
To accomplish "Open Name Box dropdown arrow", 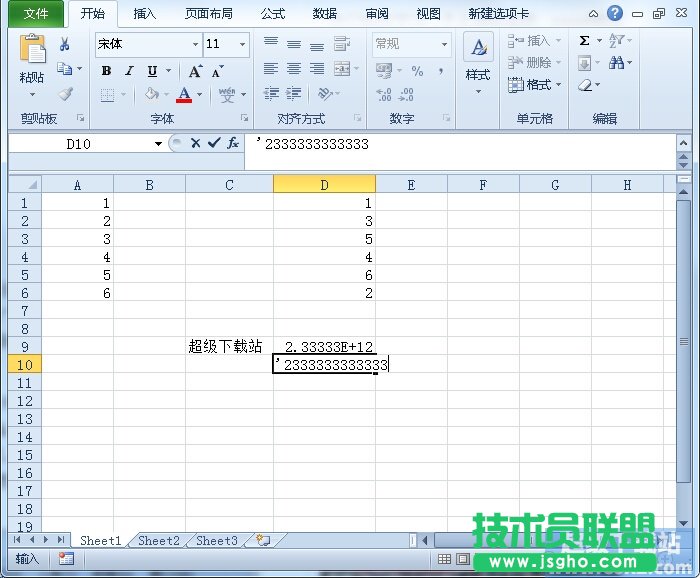I will (158, 144).
